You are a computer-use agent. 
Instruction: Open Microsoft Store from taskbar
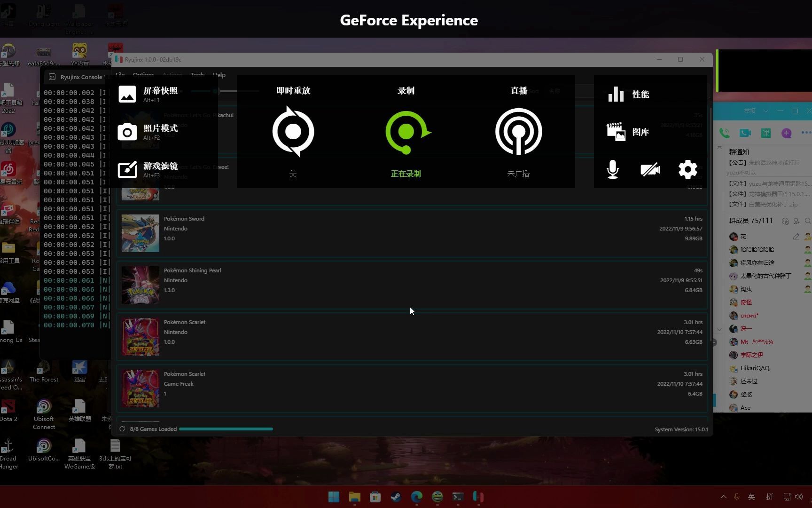point(375,497)
